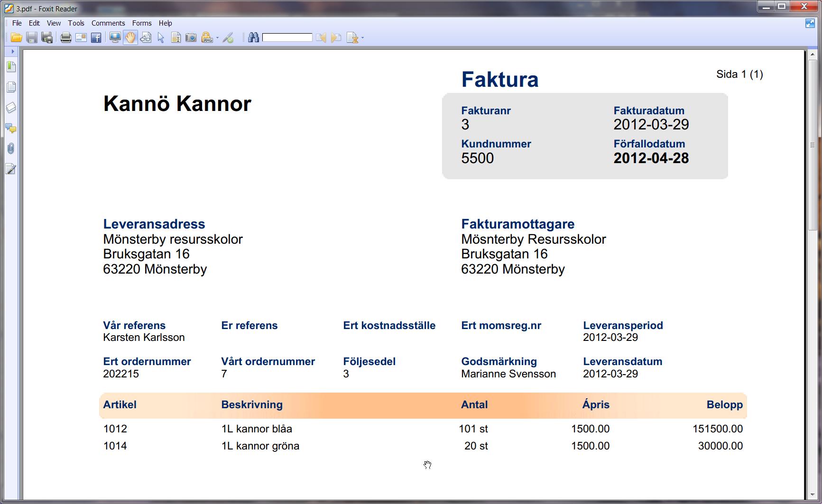This screenshot has height=504, width=822.
Task: Click the Fakturamottagare heading
Action: tap(517, 224)
